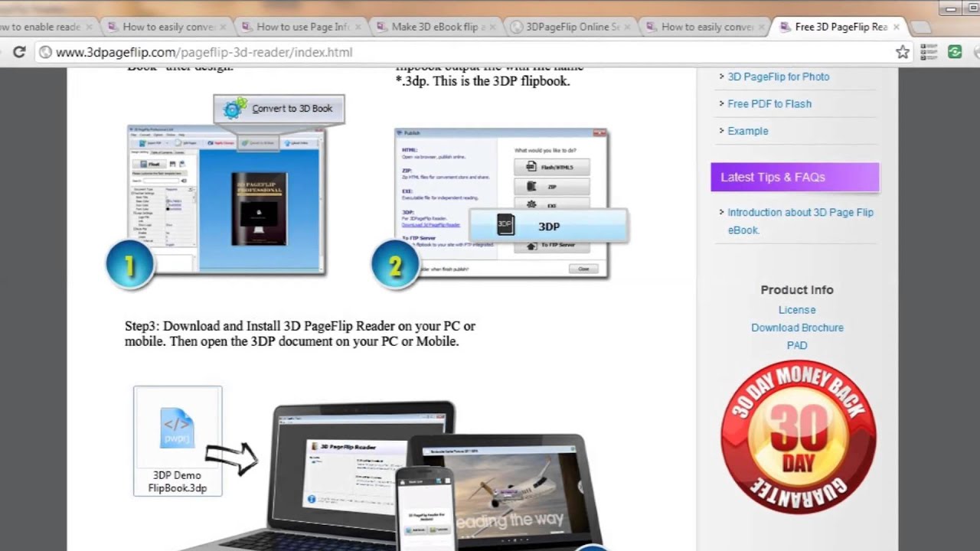Viewport: 980px width, 551px height.
Task: Close the '3DPageFlip Online Se' tab
Action: 628,27
